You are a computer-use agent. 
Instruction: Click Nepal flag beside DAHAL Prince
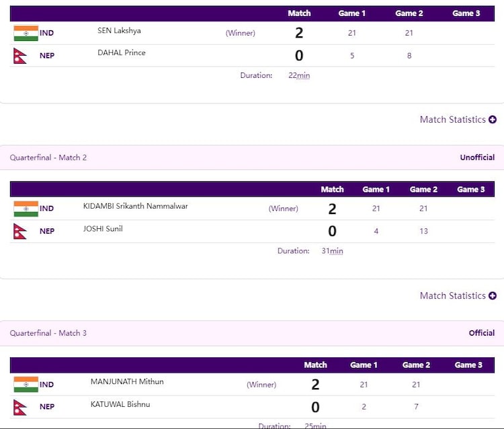[20, 56]
